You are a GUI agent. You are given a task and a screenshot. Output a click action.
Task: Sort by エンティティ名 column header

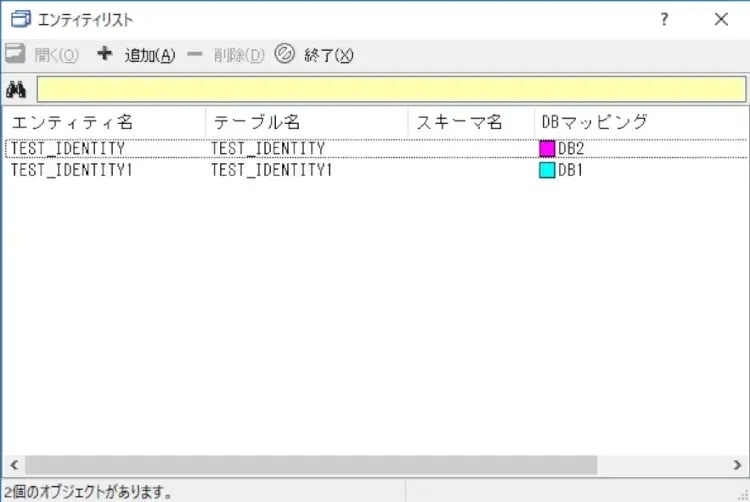coord(72,122)
